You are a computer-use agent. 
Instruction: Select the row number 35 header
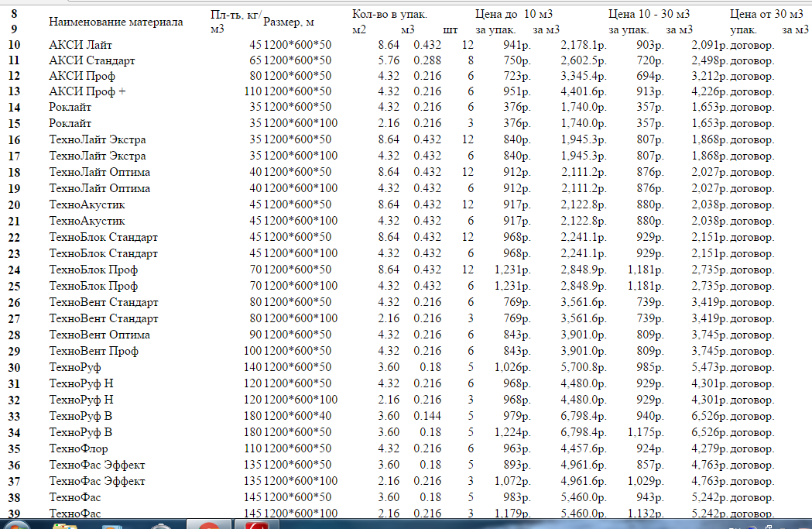click(x=15, y=448)
